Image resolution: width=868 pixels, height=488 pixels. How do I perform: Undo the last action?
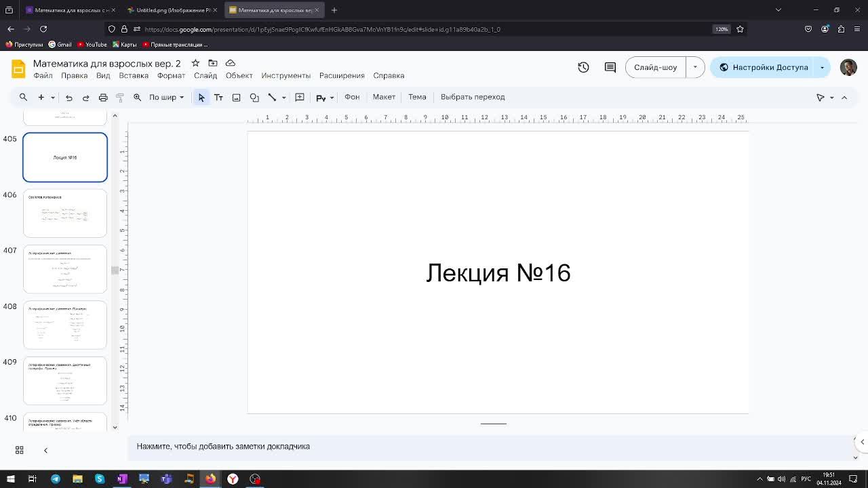[68, 97]
